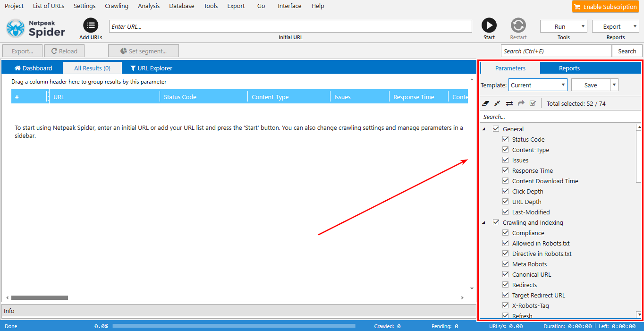Open the Database menu
Viewport: 644px width, 331px height.
pos(182,6)
